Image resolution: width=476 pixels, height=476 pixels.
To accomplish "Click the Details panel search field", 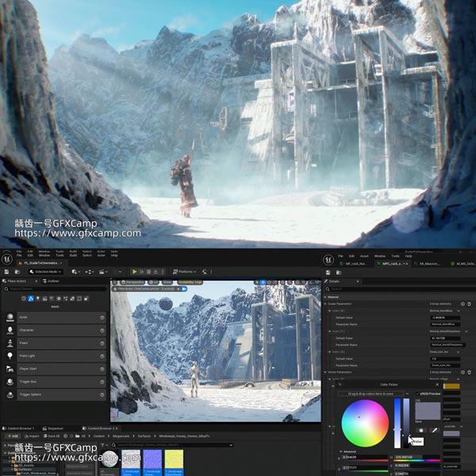I will 399,289.
